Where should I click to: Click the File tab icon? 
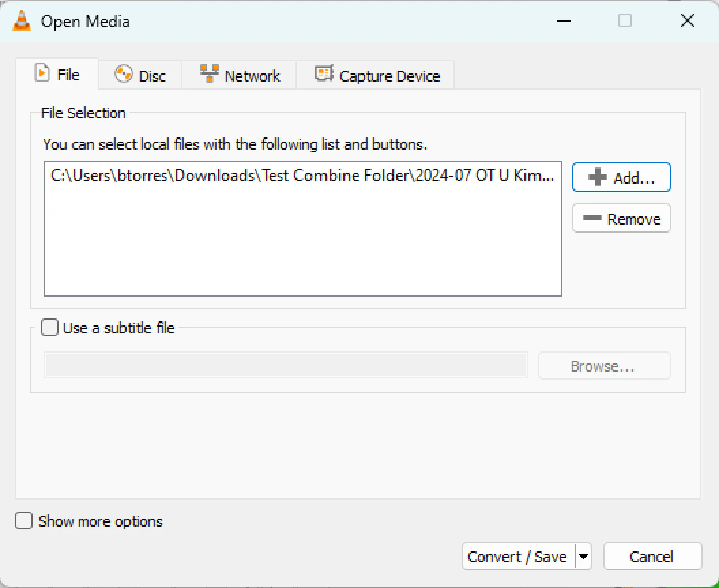(x=42, y=71)
